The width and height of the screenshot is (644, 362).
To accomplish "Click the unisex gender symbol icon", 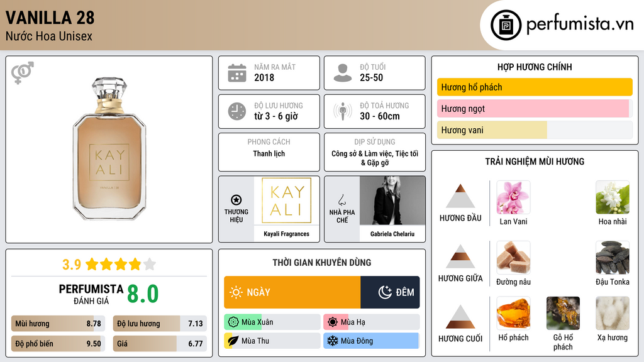I will point(22,73).
